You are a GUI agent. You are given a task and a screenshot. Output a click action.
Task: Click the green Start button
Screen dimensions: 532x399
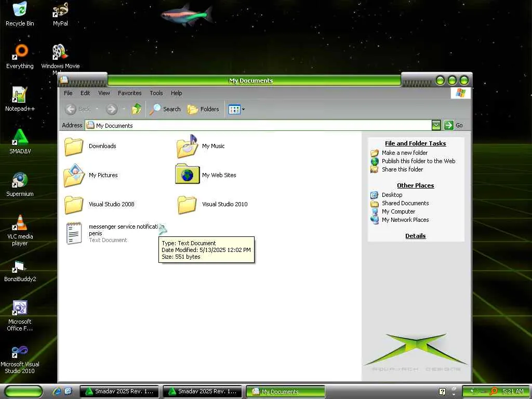point(24,392)
